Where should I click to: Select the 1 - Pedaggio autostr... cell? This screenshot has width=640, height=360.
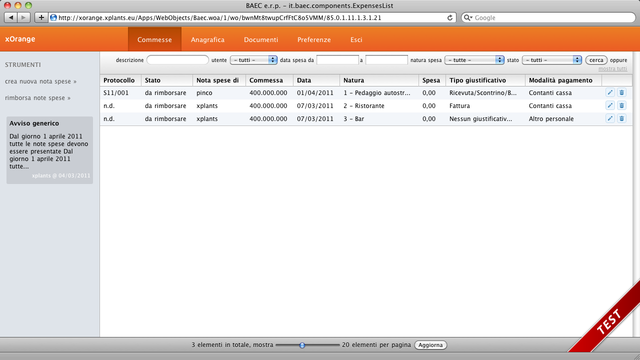(376, 93)
